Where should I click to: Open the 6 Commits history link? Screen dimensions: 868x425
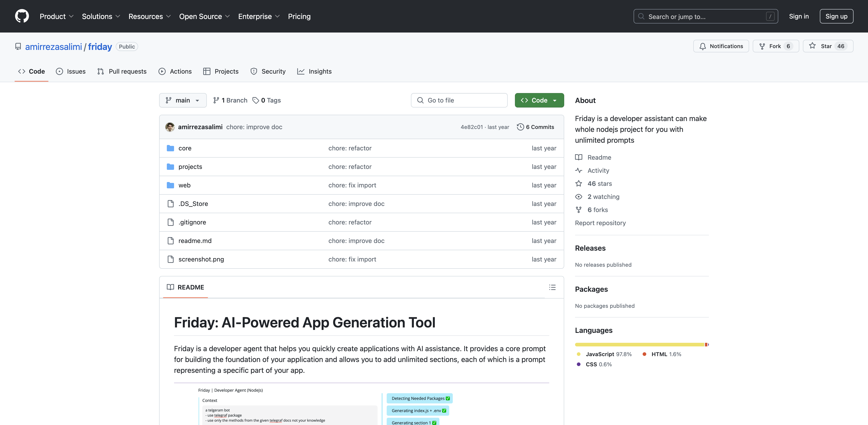pyautogui.click(x=535, y=127)
